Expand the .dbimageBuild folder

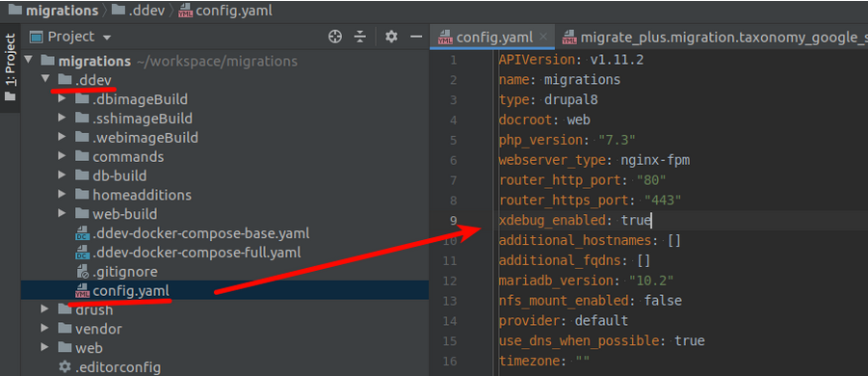click(62, 99)
